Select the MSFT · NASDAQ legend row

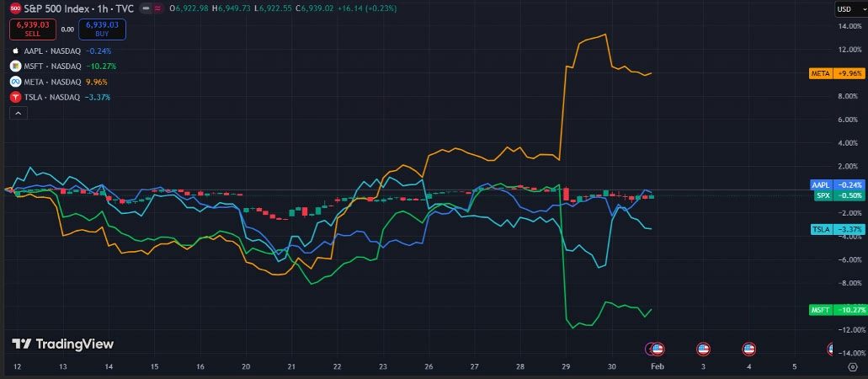64,67
